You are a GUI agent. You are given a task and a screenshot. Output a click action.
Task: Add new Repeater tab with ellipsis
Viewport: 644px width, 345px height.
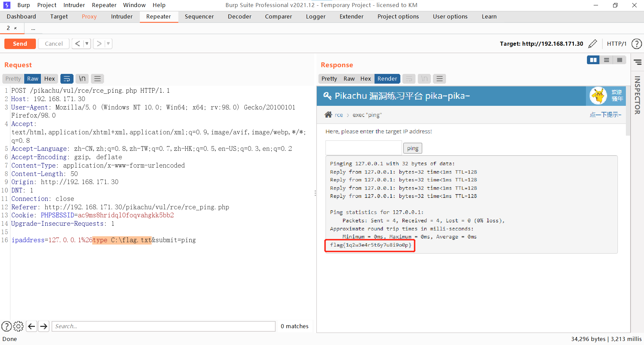tap(33, 29)
